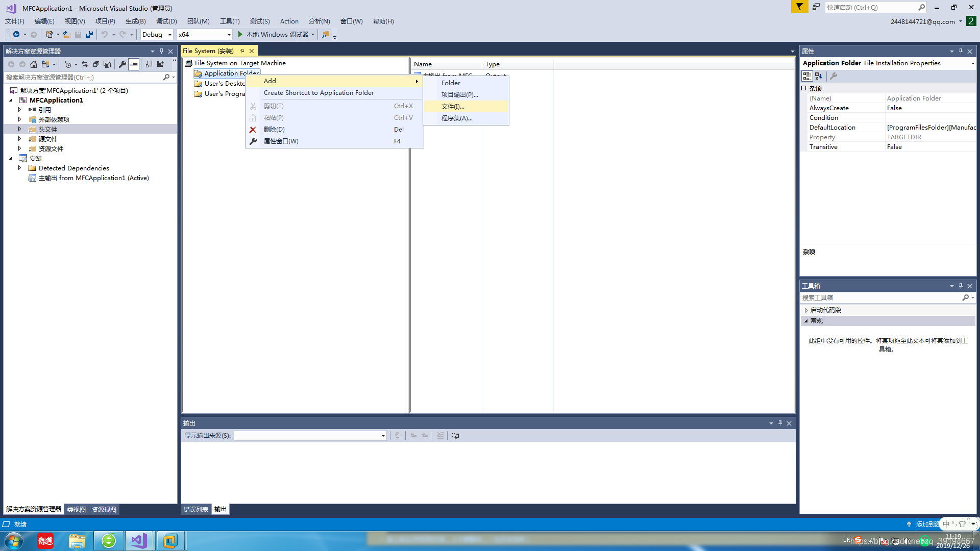Click the Save All toolbar icon

[x=89, y=35]
